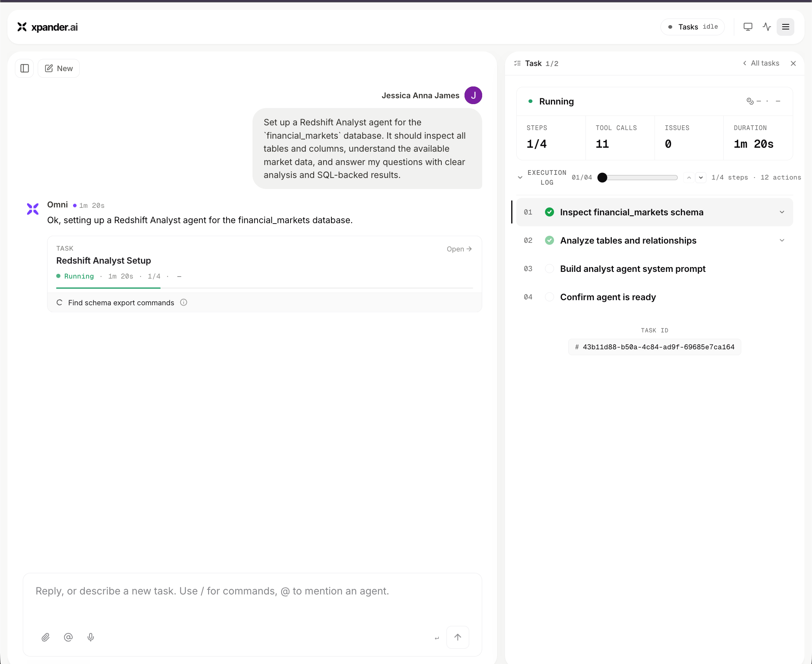Copy the task ID 43b11d88 chip
This screenshot has height=664, width=812.
[655, 347]
